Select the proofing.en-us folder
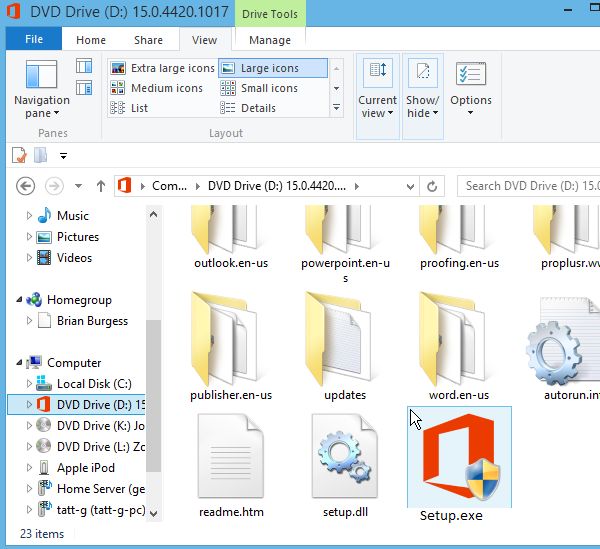 459,238
